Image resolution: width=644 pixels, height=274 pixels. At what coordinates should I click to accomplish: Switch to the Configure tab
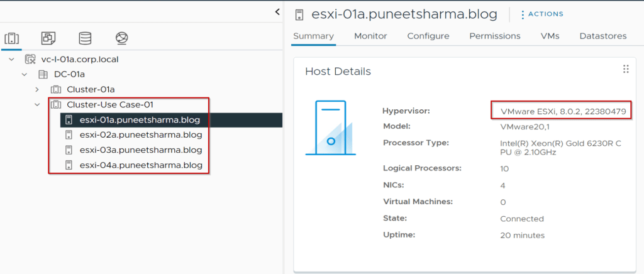coord(428,36)
